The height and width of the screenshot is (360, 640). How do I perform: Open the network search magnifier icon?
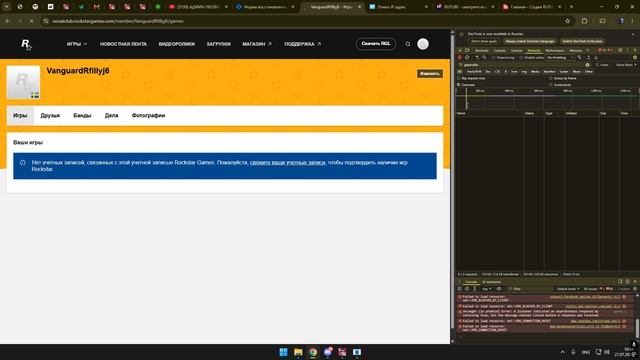click(x=484, y=58)
